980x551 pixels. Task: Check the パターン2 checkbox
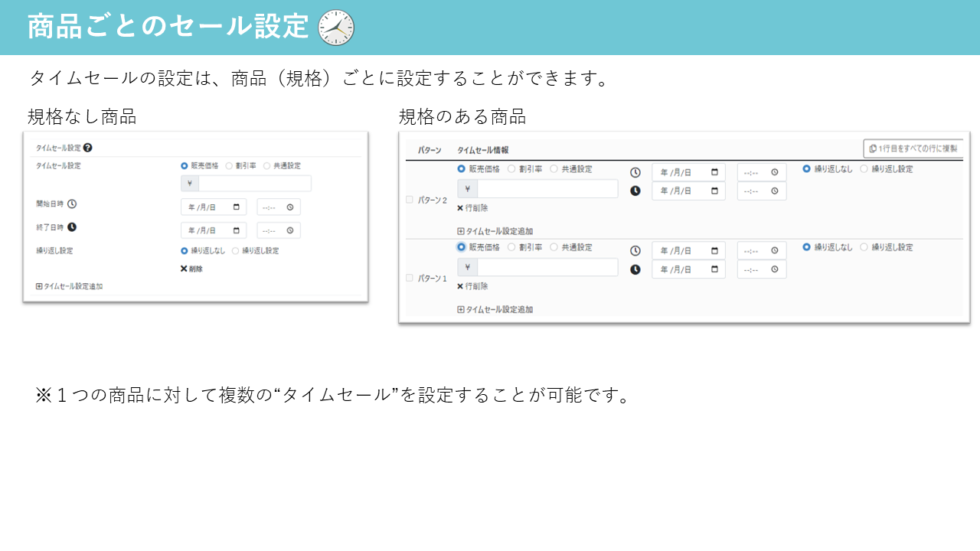click(x=409, y=200)
